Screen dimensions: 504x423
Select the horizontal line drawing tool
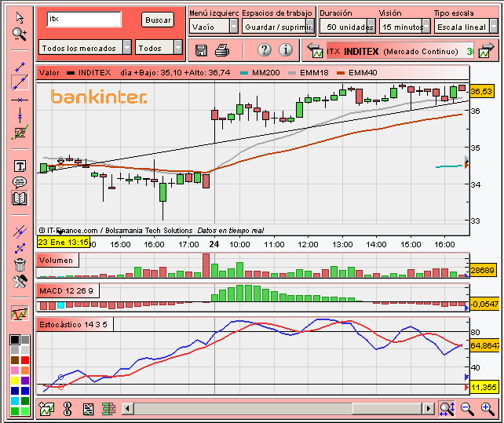pyautogui.click(x=20, y=100)
